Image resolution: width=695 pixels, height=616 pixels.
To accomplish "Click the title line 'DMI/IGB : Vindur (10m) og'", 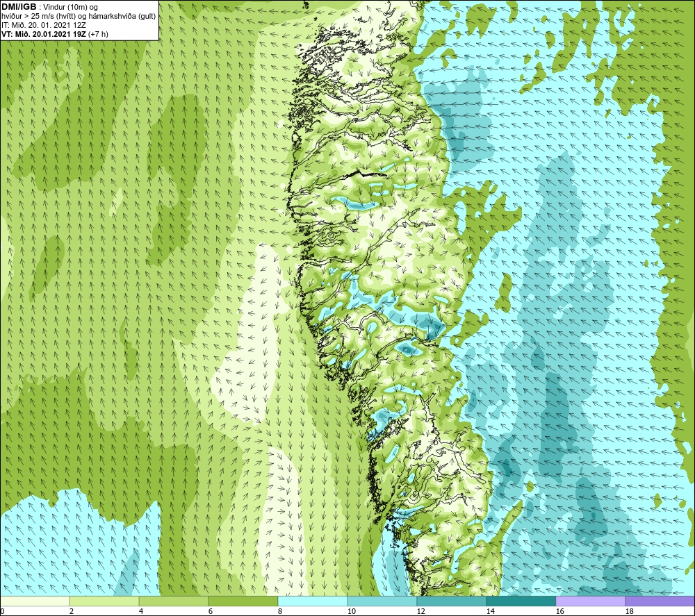I will [49, 7].
